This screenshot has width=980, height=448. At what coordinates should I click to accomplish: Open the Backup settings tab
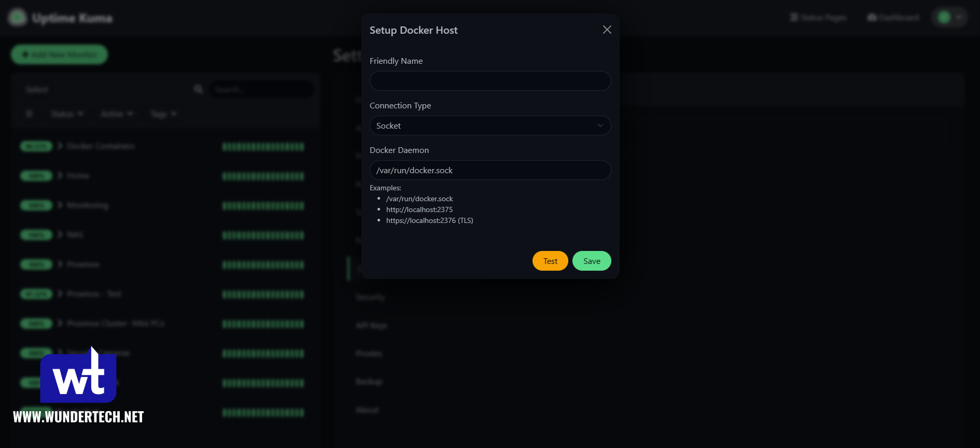point(369,381)
